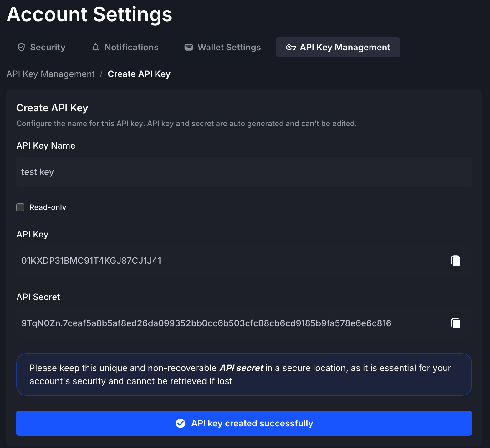Click the API Key field label
This screenshot has width=490, height=448.
pos(32,234)
